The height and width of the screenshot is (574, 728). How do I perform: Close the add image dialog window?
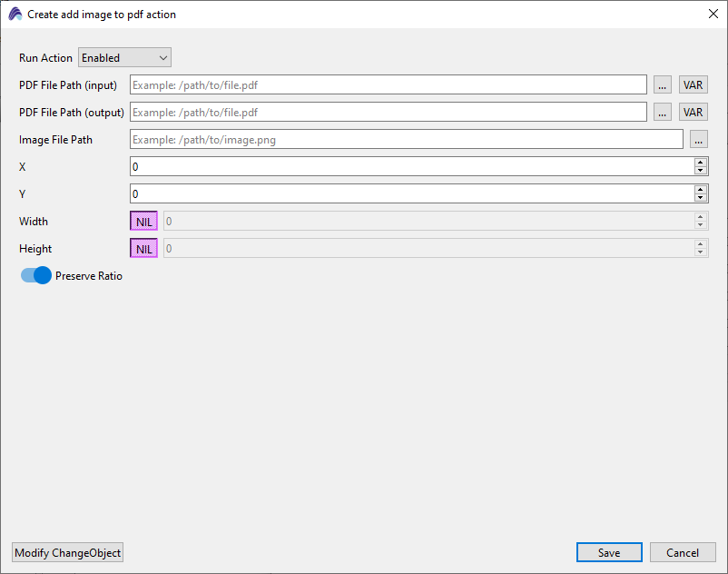pos(713,14)
